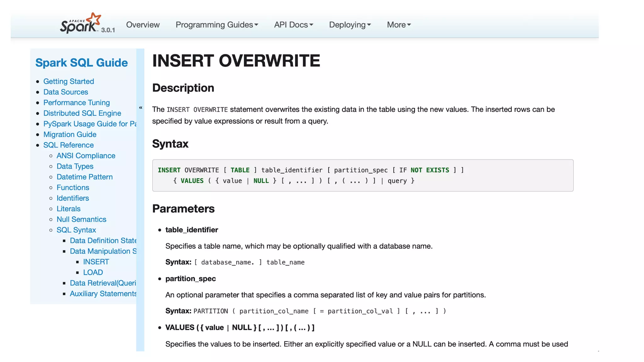Expand the API Docs menu

coord(293,25)
